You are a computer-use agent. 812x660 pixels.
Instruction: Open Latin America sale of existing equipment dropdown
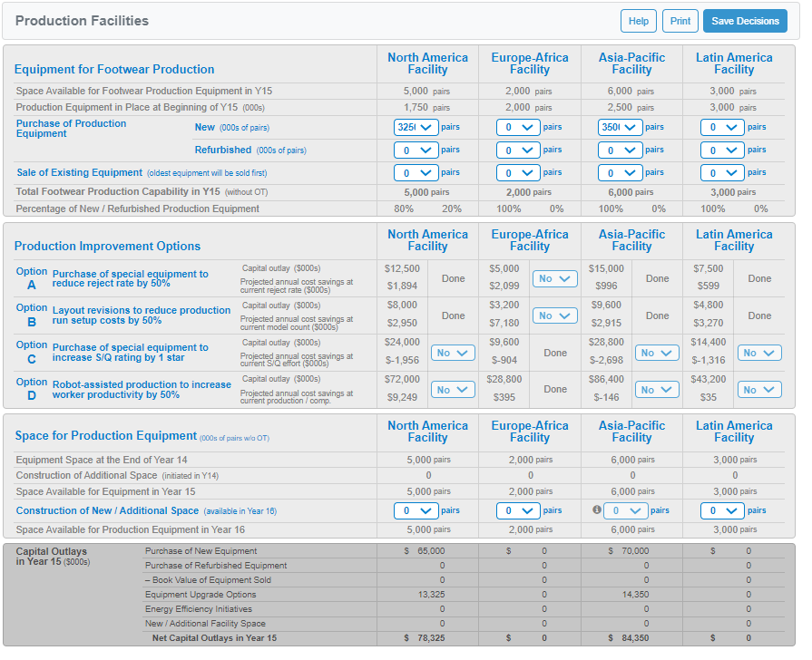point(722,173)
